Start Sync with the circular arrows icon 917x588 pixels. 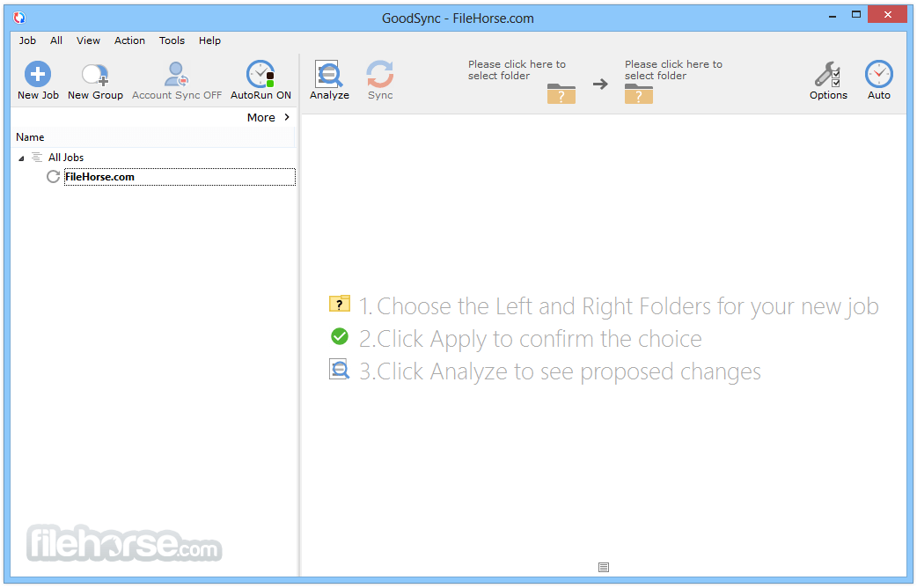[x=380, y=74]
